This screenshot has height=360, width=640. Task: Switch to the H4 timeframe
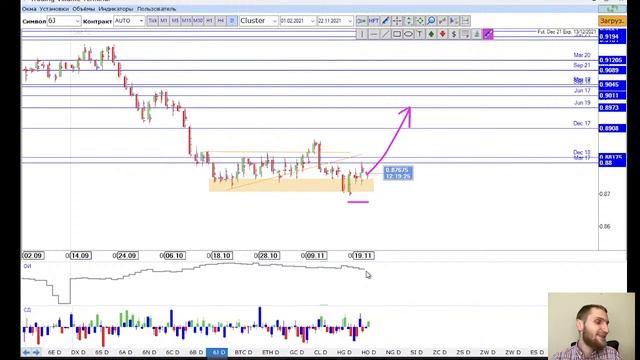click(221, 20)
